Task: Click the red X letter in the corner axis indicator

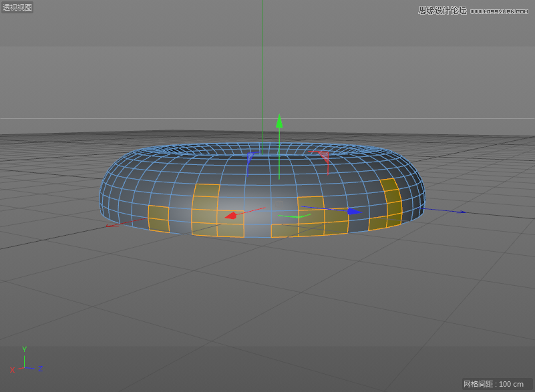Action: point(12,369)
